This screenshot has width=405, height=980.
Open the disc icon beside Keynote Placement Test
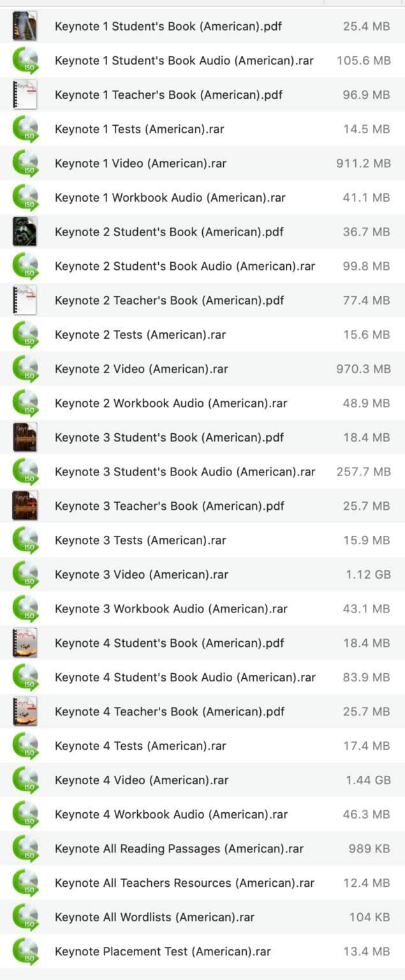(25, 951)
